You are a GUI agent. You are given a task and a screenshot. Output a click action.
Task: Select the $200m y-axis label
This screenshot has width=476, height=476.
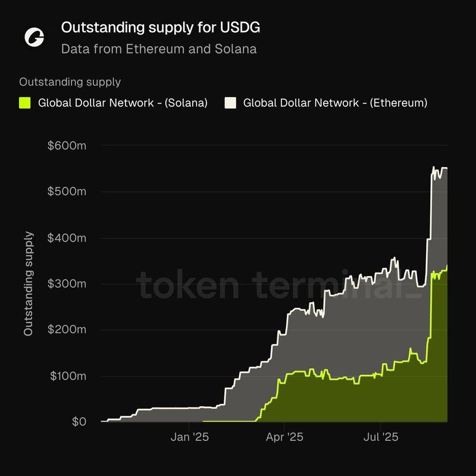67,330
